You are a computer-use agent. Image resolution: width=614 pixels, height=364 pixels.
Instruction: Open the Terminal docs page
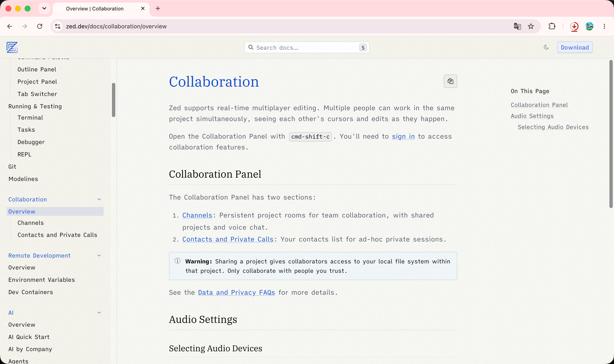(30, 118)
